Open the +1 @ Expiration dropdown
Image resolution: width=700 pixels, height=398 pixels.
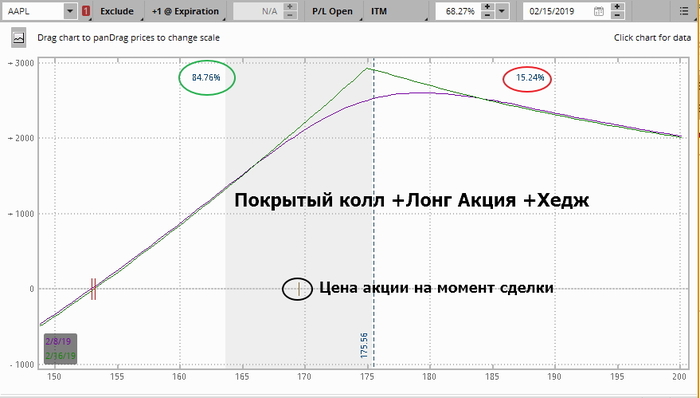pyautogui.click(x=185, y=11)
